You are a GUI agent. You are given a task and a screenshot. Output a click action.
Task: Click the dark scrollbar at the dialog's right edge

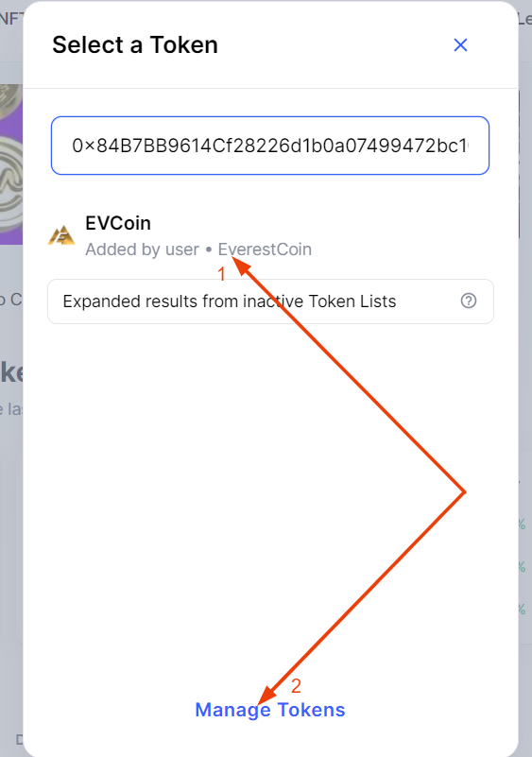click(520, 164)
